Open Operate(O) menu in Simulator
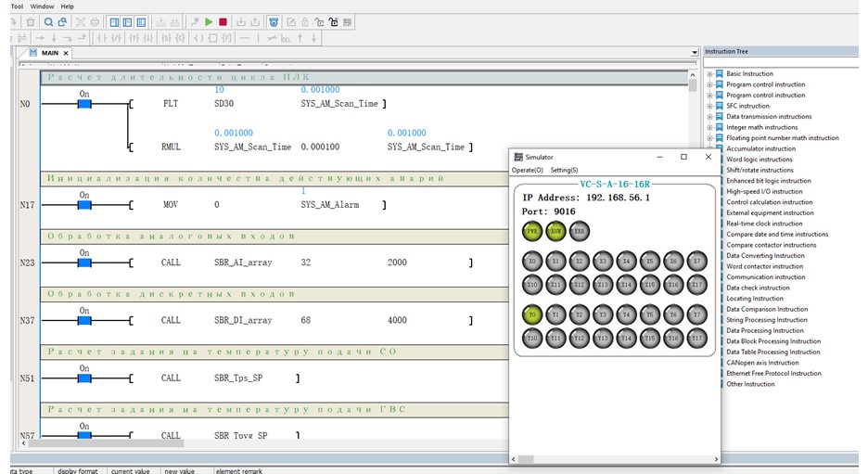Image resolution: width=868 pixels, height=474 pixels. point(527,170)
